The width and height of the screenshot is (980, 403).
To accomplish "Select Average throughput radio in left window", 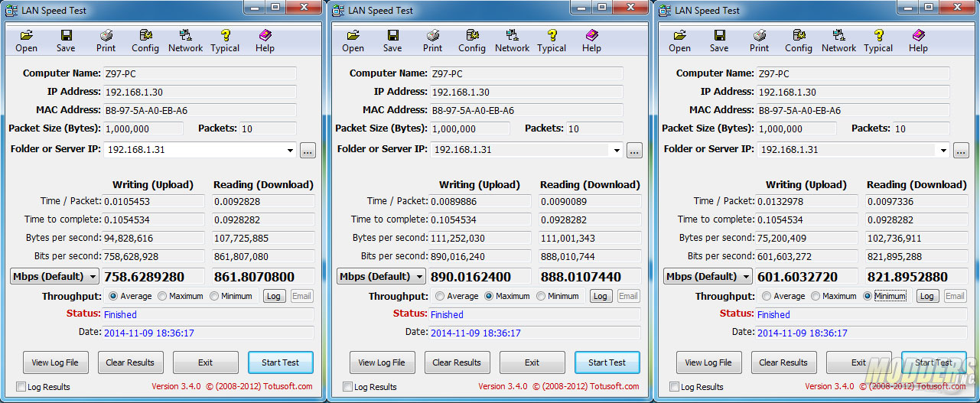I will [113, 296].
